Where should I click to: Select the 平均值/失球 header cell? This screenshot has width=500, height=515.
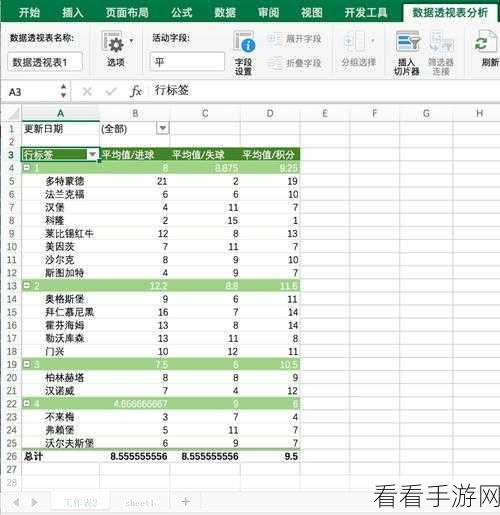pos(205,154)
